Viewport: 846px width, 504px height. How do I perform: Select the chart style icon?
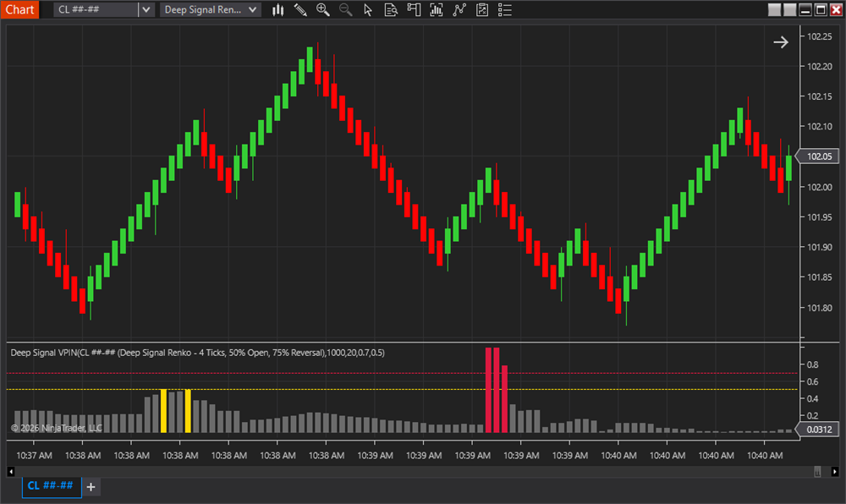tap(277, 9)
